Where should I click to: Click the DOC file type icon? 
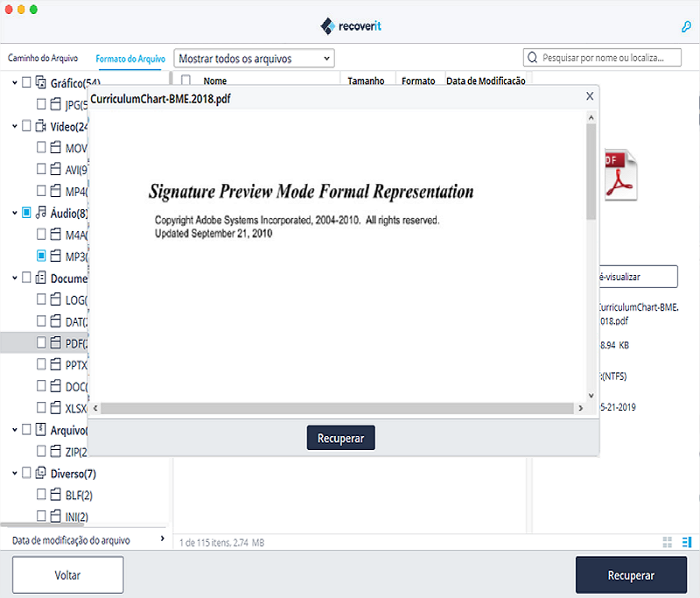[x=55, y=386]
